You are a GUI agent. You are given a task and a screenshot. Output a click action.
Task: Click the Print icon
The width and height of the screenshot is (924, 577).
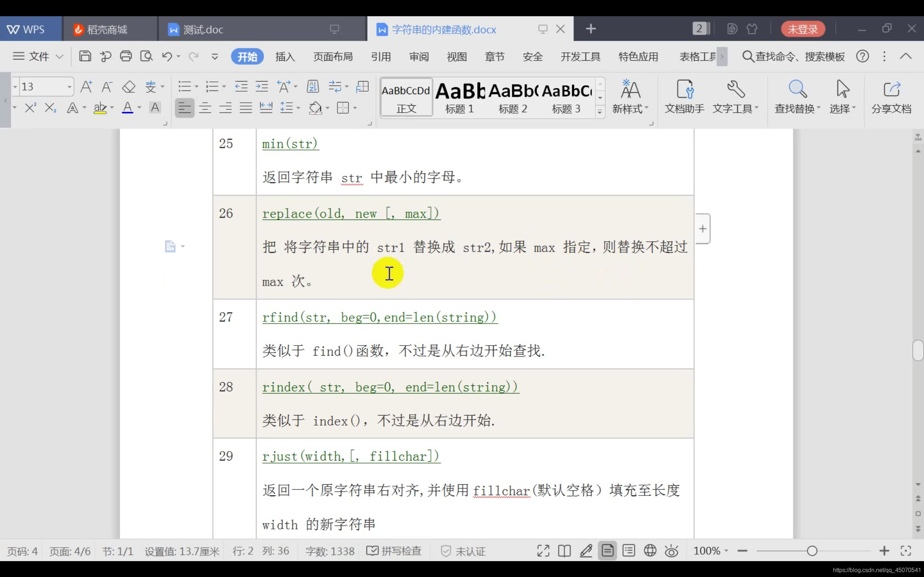126,57
